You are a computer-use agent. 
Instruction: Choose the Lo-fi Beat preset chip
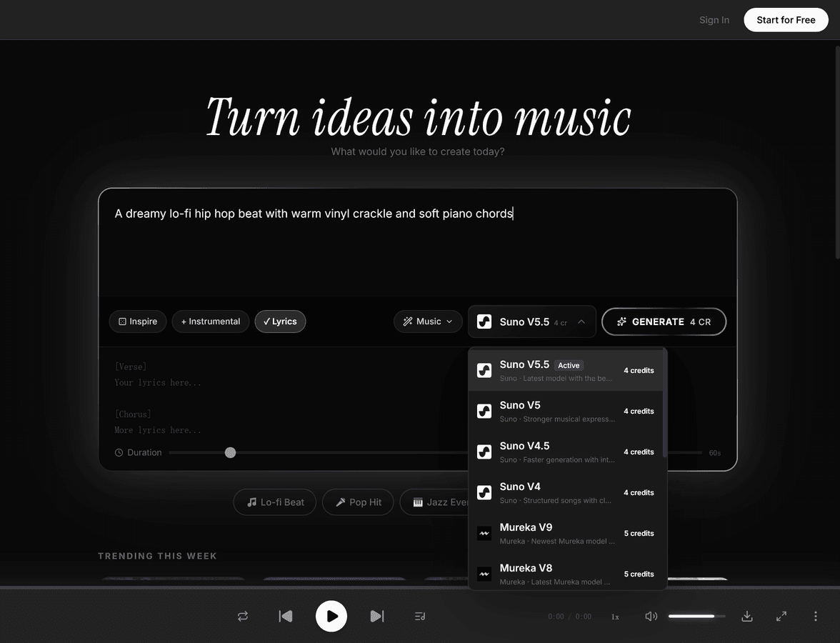click(x=275, y=502)
